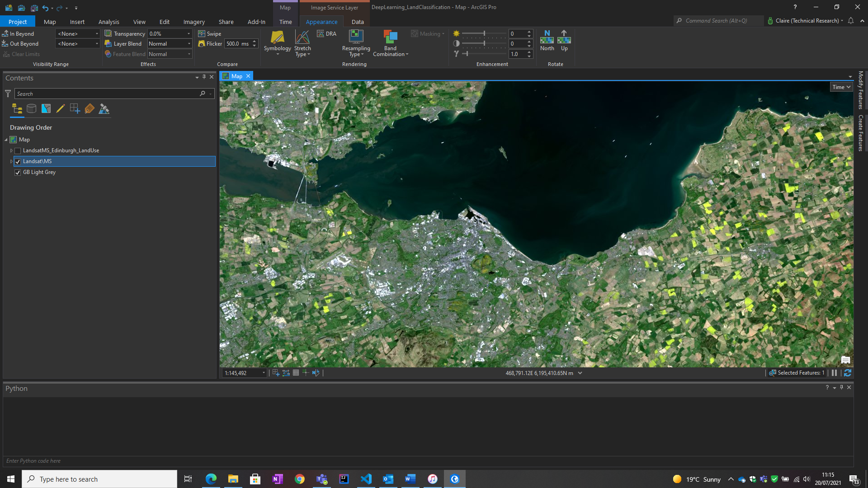Toggle Landsat\MS layer visibility
Image resolution: width=868 pixels, height=488 pixels.
[19, 161]
